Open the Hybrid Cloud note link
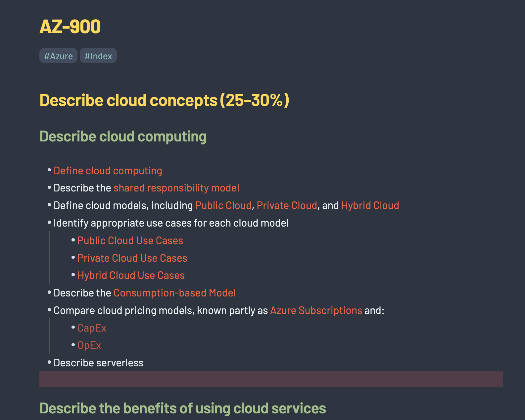525x420 pixels. click(370, 205)
